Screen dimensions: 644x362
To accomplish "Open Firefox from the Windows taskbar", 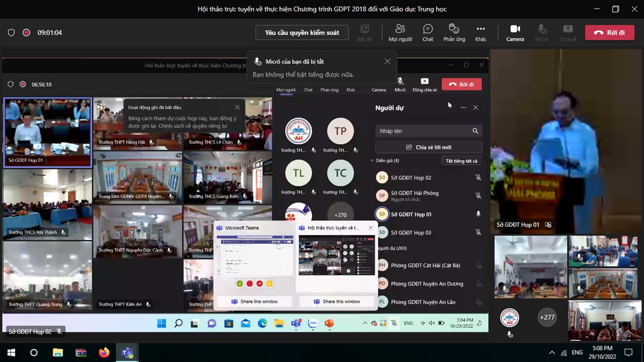I will click(x=104, y=352).
